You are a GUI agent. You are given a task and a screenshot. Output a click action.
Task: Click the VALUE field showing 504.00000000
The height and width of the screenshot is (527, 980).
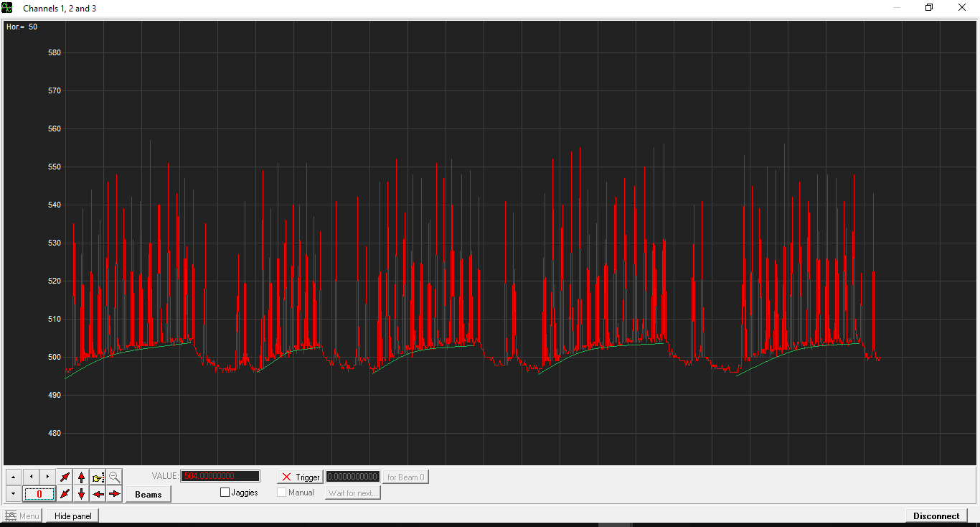coord(220,476)
